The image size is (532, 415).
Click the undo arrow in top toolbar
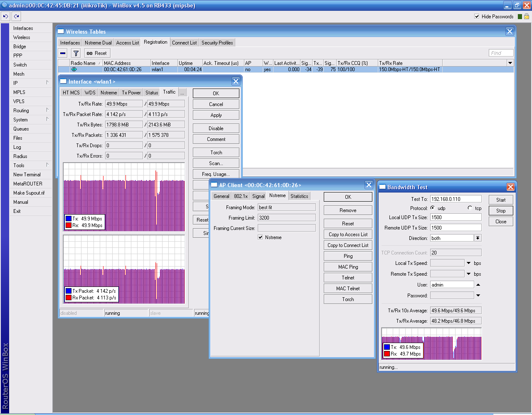5,17
